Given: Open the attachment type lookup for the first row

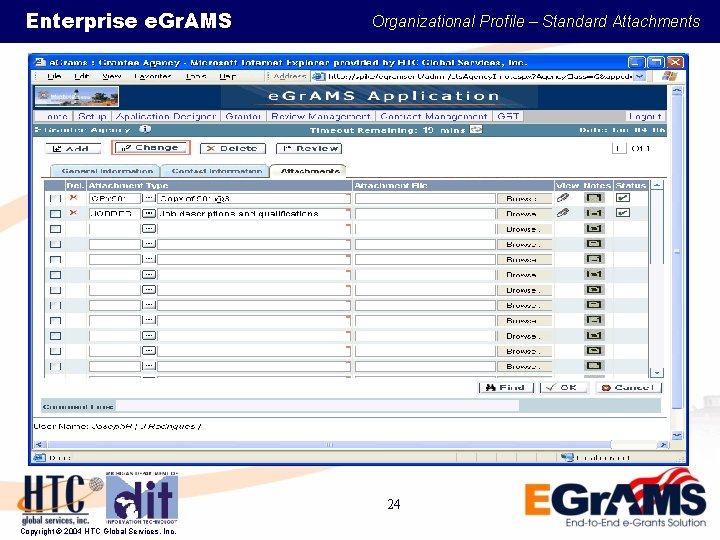Looking at the screenshot, I should (149, 198).
